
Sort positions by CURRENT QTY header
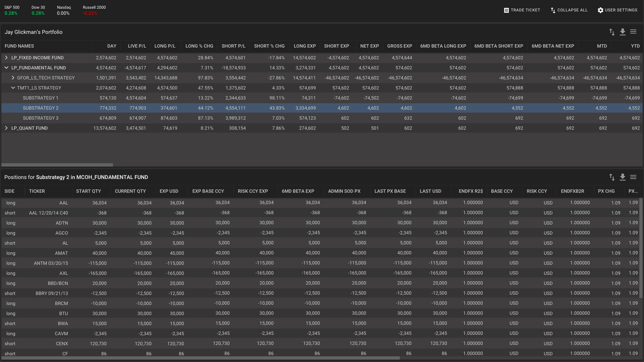click(130, 191)
